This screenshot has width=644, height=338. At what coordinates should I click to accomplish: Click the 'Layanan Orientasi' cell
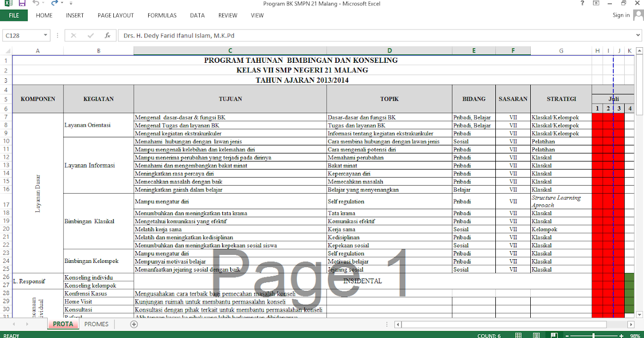(x=99, y=125)
